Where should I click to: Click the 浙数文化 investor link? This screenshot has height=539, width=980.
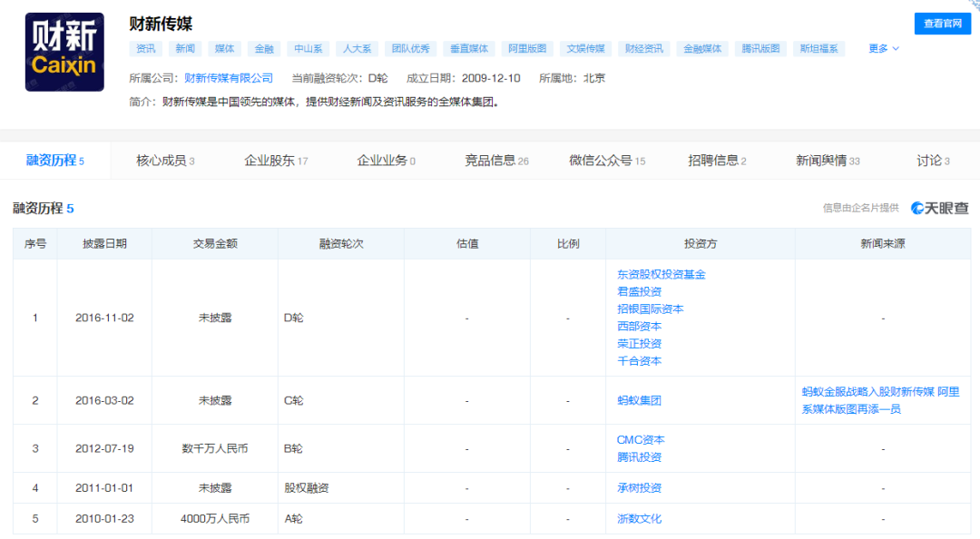click(x=639, y=519)
